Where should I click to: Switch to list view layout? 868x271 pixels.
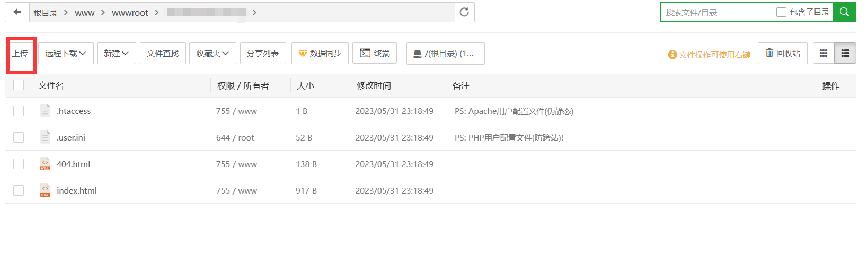[845, 54]
